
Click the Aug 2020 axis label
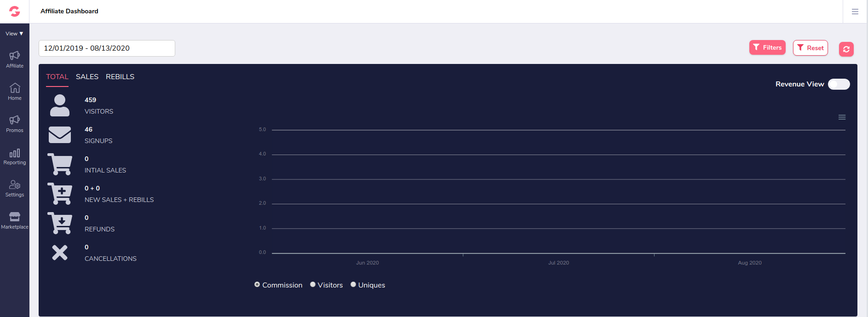(x=750, y=263)
